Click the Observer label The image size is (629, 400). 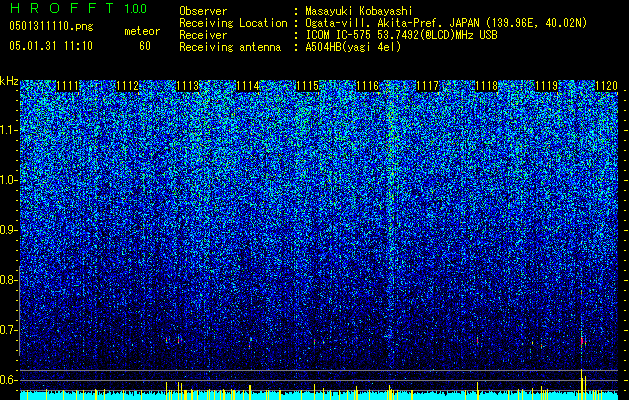203,11
